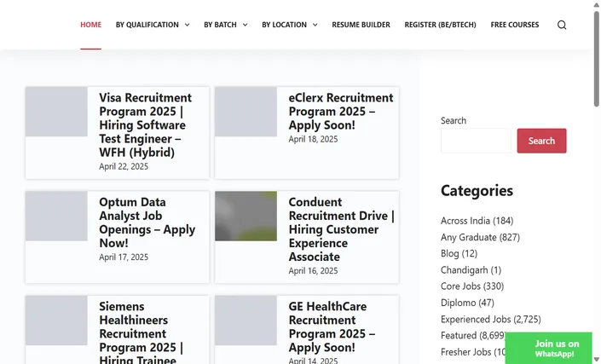Open the Free Courses page
This screenshot has height=364, width=601.
click(x=514, y=25)
